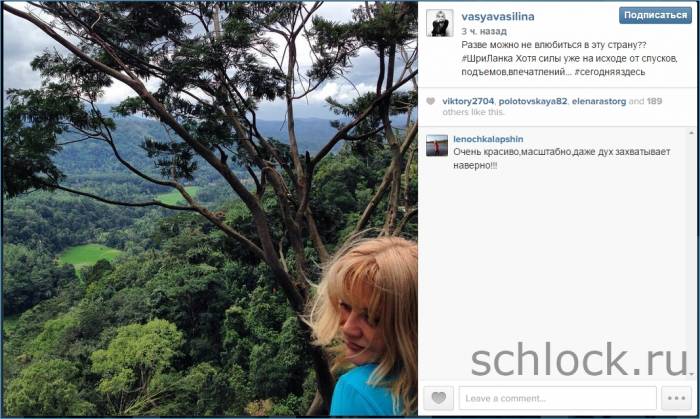Click the main Sri Lanka landscape photo
Image resolution: width=700 pixels, height=419 pixels.
tap(210, 209)
